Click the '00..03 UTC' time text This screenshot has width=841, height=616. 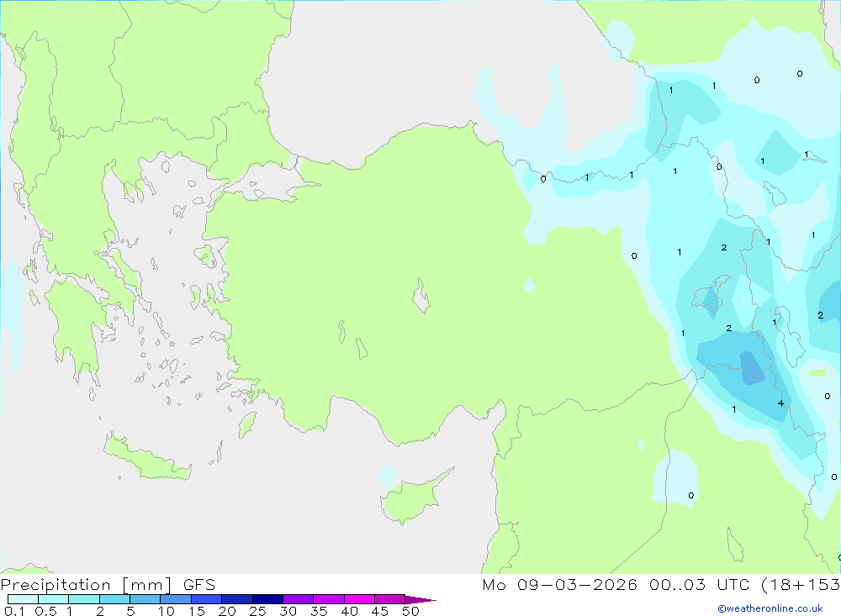[x=699, y=585]
